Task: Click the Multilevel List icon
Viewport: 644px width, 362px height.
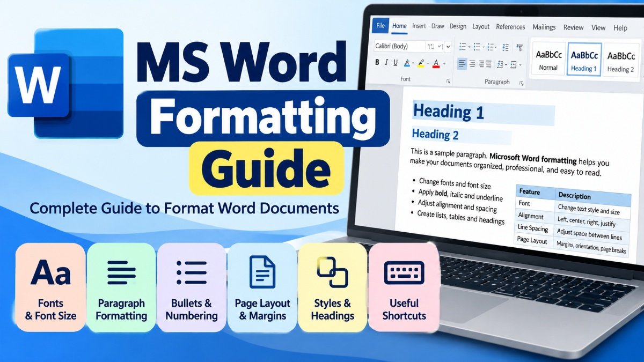Action: point(491,47)
